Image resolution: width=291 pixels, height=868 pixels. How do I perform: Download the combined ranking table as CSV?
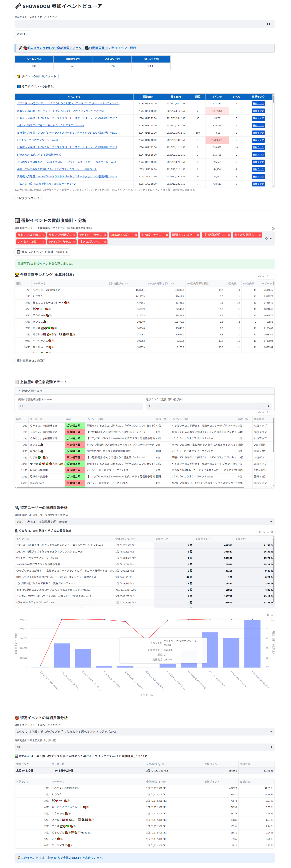pos(264,276)
